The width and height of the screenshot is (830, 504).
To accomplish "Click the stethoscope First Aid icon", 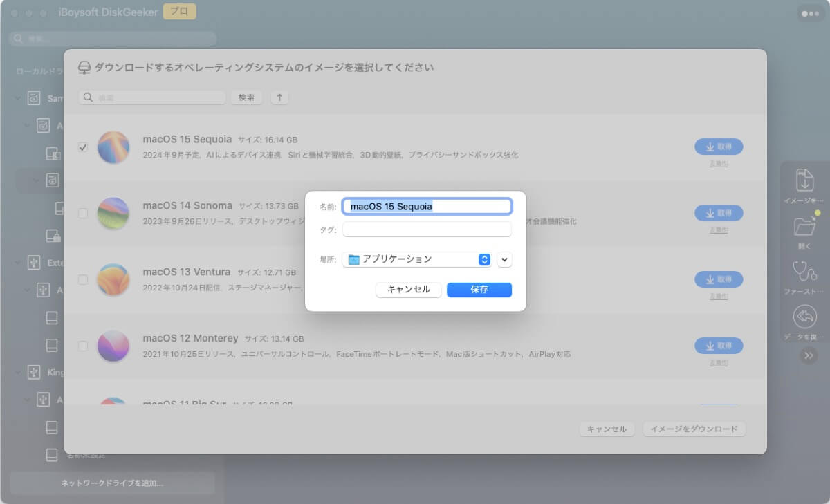I will 804,271.
